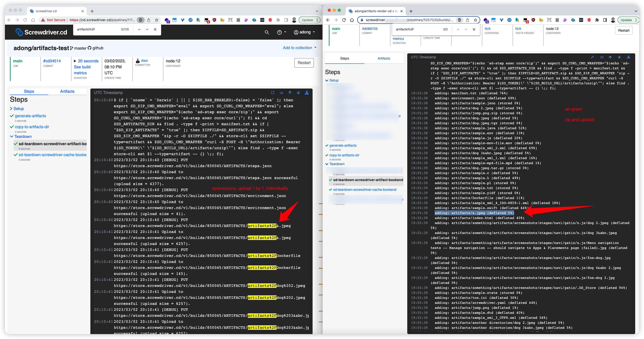The image size is (644, 339).
Task: Bookmark the page via the star icon
Action: click(156, 20)
